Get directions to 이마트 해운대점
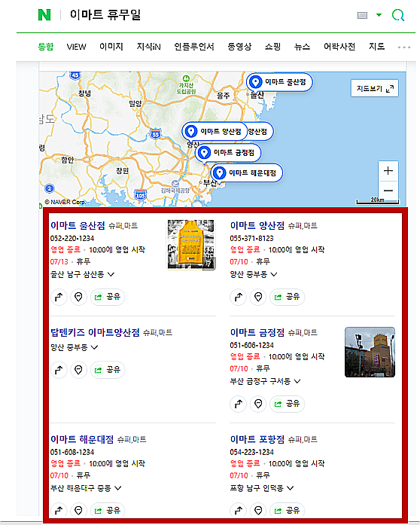 click(x=59, y=510)
